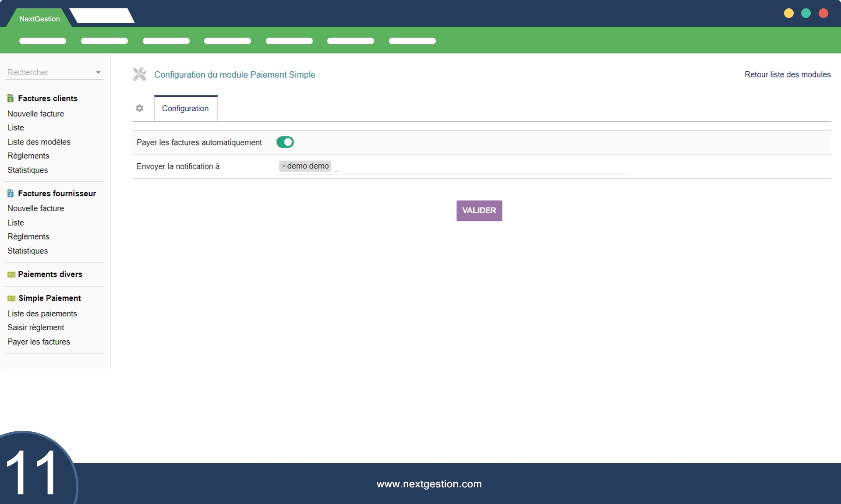The height and width of the screenshot is (504, 841).
Task: Click the gear icon beside Configuration tab
Action: coord(139,108)
